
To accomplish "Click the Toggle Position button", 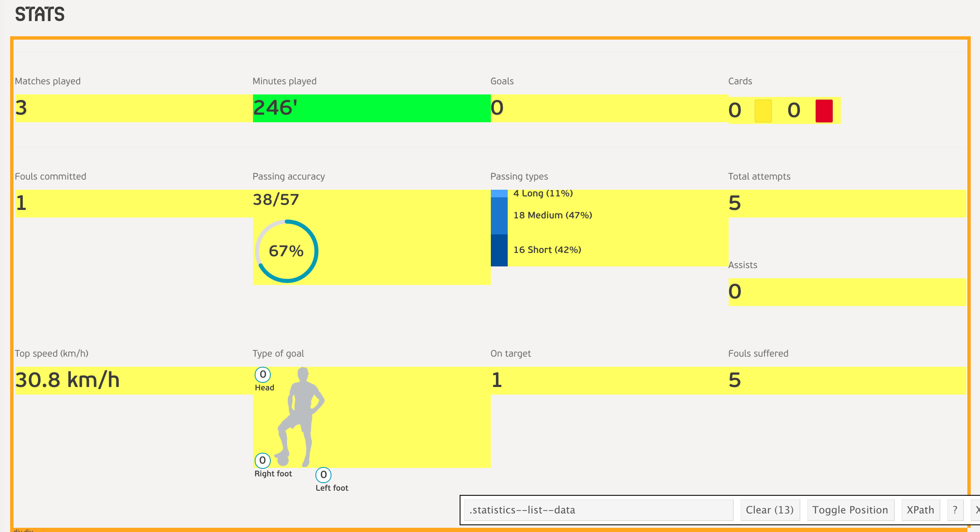I will coord(851,510).
